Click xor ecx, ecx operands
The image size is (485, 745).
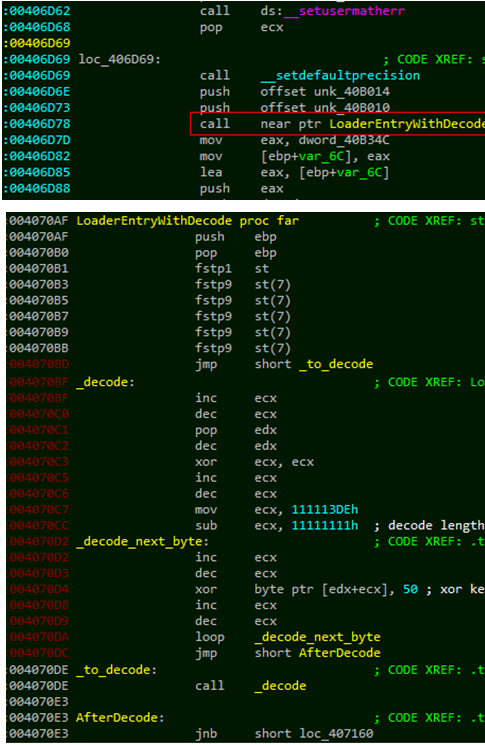284,462
